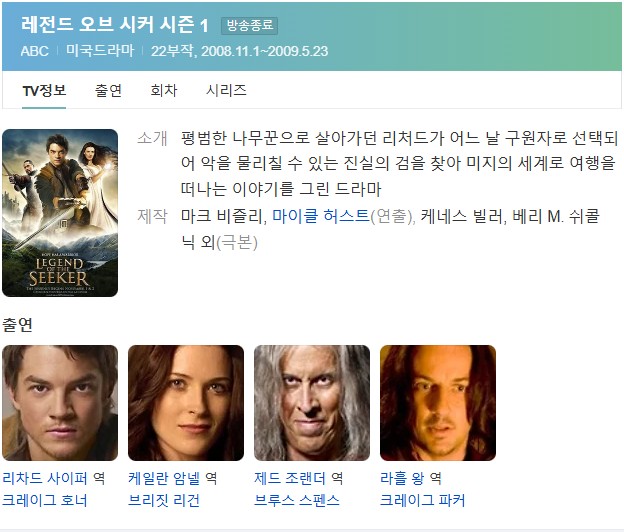
Task: Click the Legend of the Seeker poster
Action: [60, 213]
